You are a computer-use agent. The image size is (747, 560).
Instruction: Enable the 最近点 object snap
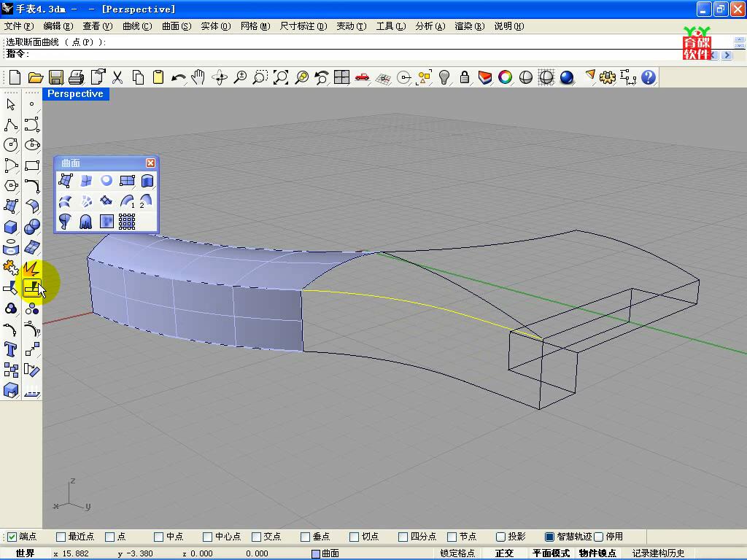(x=61, y=537)
